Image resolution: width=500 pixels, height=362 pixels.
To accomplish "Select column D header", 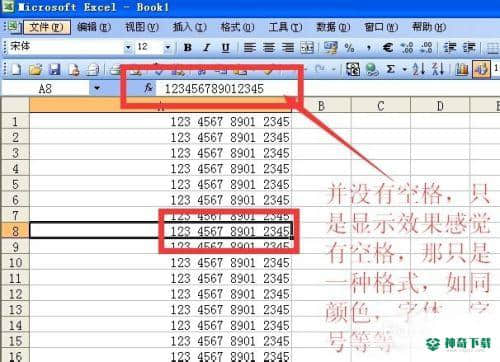I will pyautogui.click(x=440, y=106).
